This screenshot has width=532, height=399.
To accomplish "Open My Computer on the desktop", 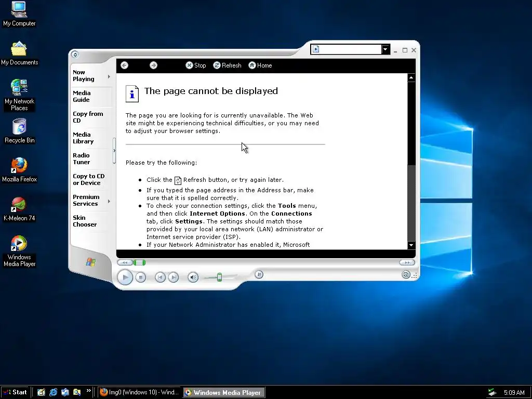I will [19, 14].
